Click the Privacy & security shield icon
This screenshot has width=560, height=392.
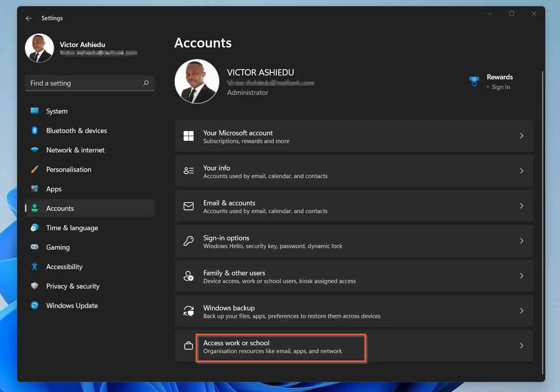click(35, 286)
